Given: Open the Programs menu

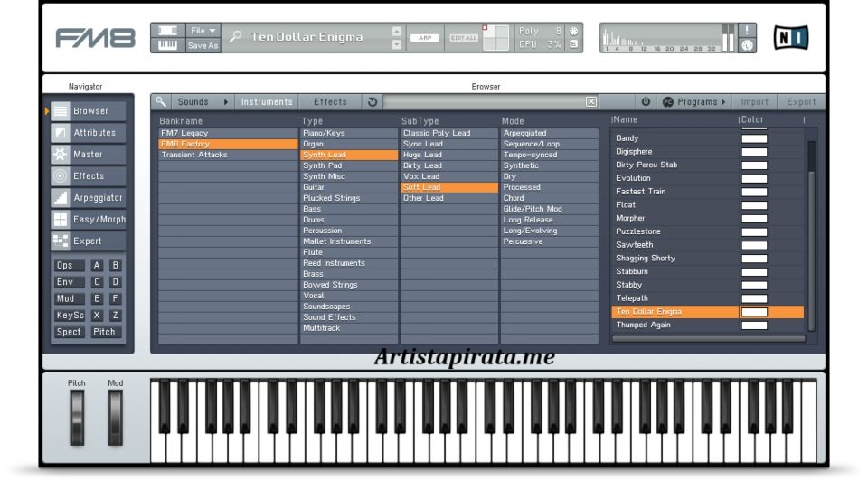Looking at the screenshot, I should point(694,102).
